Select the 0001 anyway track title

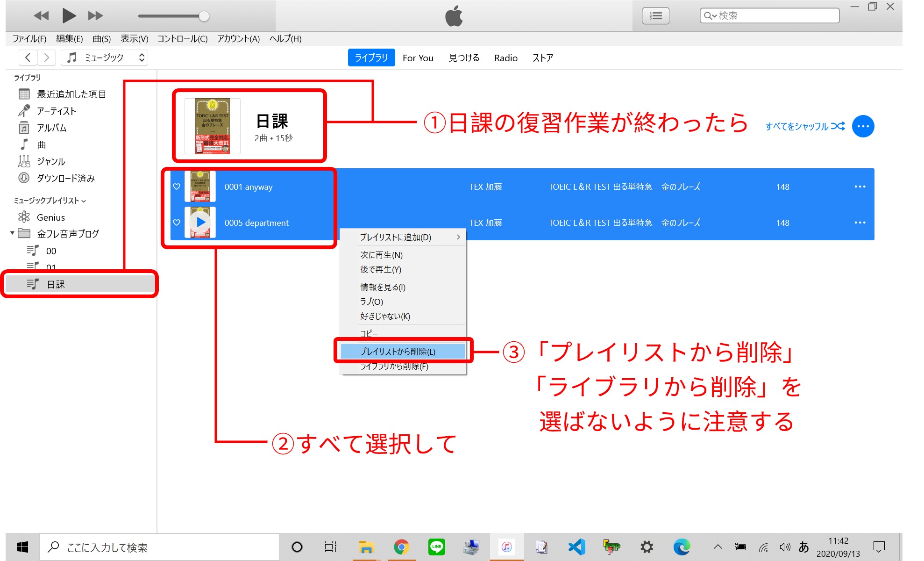[249, 187]
